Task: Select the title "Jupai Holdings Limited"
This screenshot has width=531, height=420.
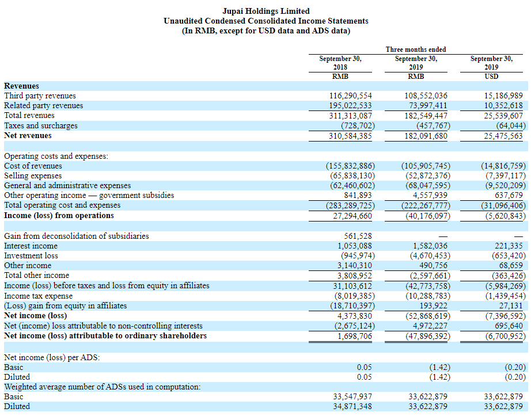Action: 266,11
